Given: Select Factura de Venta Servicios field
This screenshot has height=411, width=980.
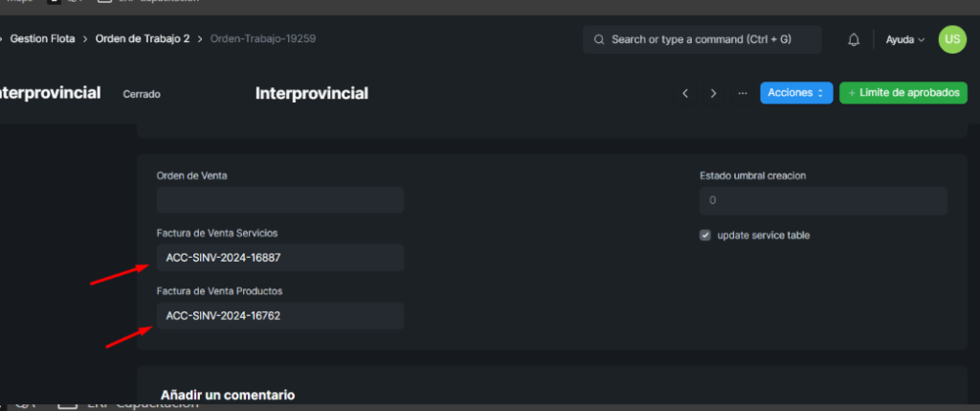Looking at the screenshot, I should (x=280, y=258).
